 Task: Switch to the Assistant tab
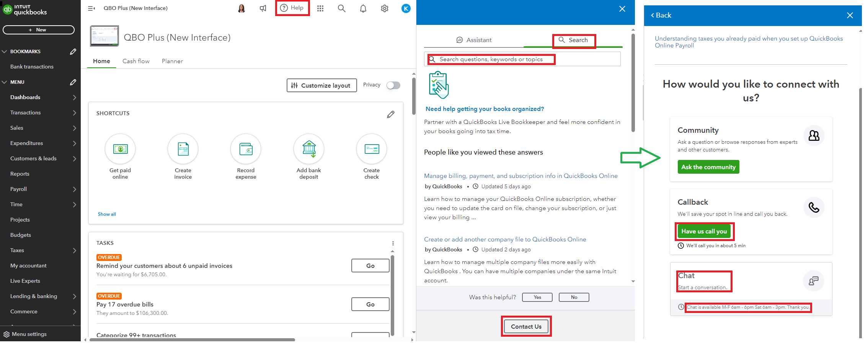point(474,40)
